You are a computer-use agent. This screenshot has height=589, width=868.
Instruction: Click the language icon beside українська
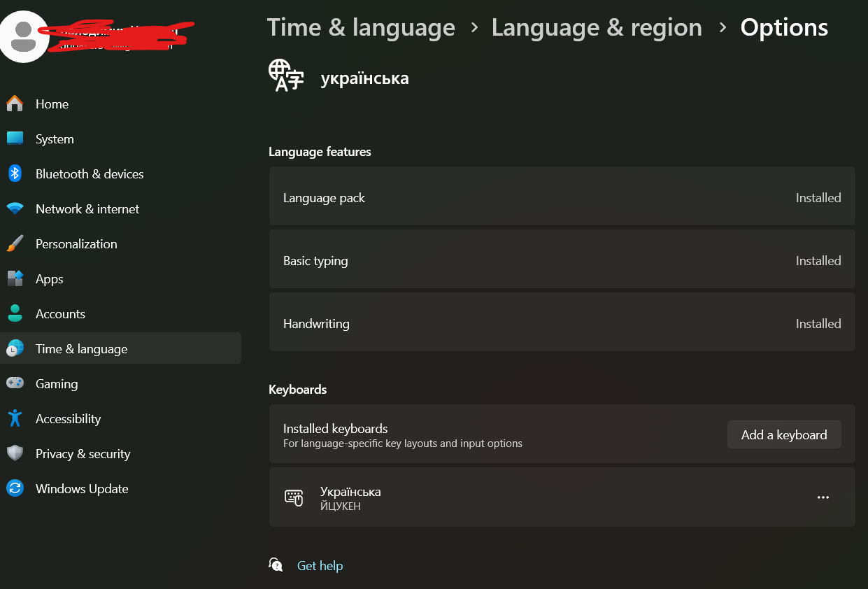pos(287,76)
